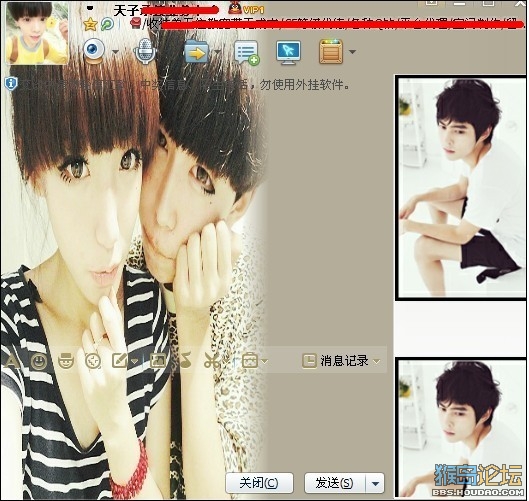Screen dimensions: 529x501
Task: Open the applications box icon
Action: click(x=331, y=52)
